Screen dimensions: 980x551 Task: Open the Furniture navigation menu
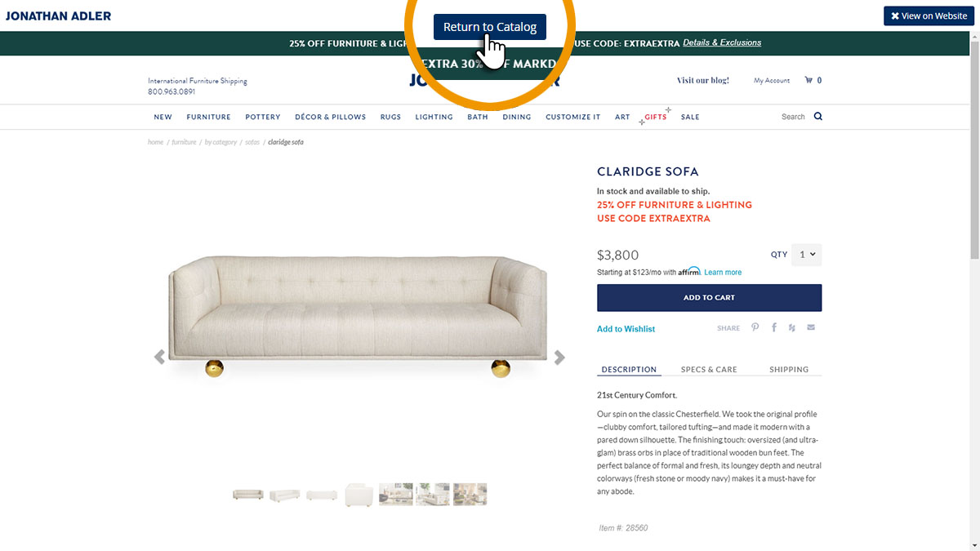tap(208, 117)
